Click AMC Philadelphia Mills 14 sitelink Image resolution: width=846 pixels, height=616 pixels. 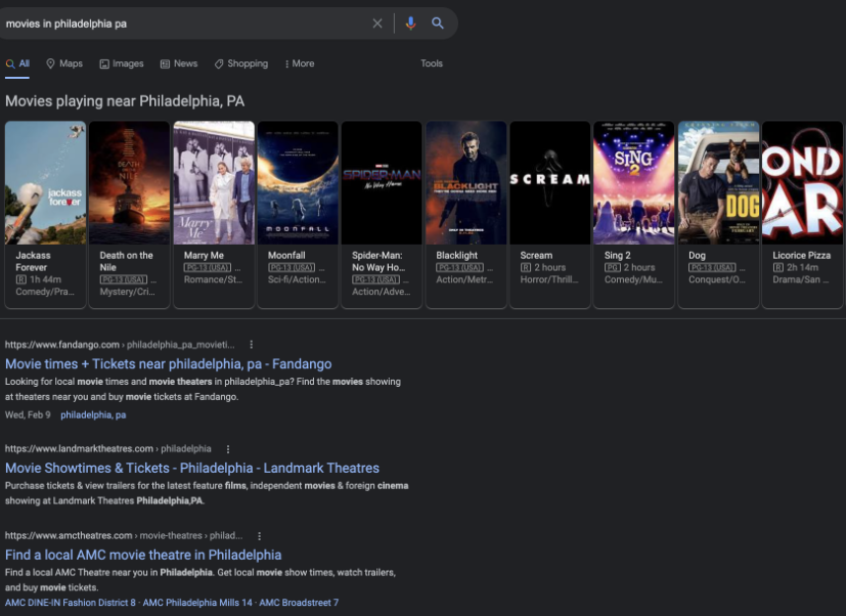[197, 603]
